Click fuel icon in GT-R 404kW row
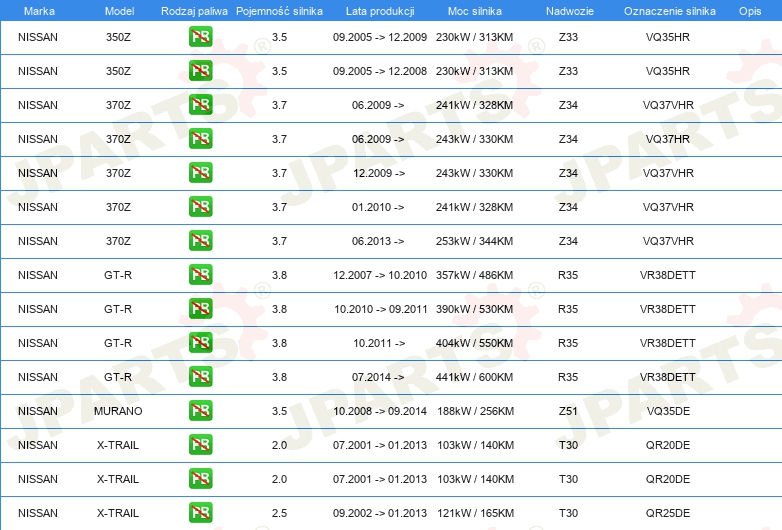Viewport: 782px width, 530px height. [200, 343]
